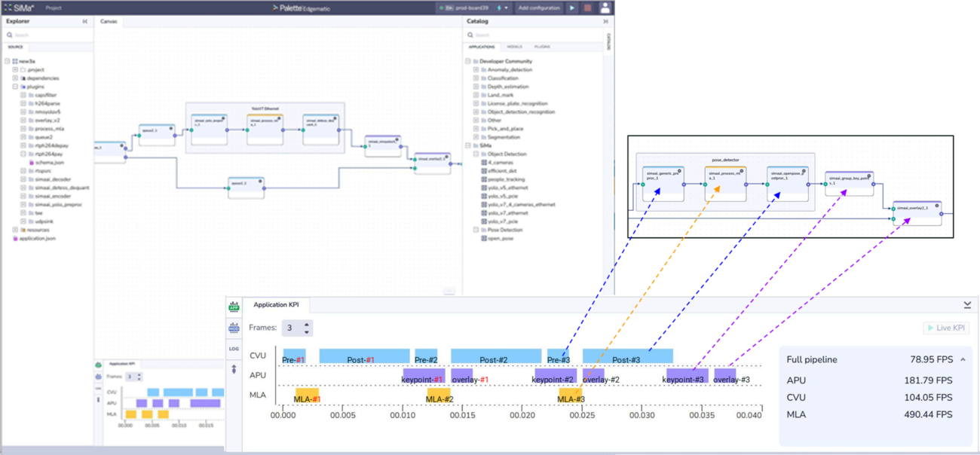The image size is (980, 455).
Task: Switch to the Models tab in Catalog
Action: click(514, 47)
